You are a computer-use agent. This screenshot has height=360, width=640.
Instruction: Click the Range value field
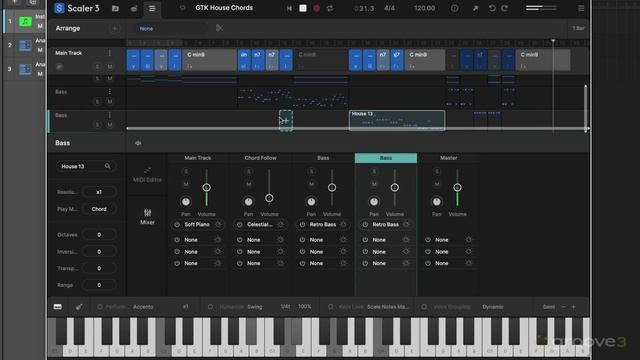[x=99, y=285]
